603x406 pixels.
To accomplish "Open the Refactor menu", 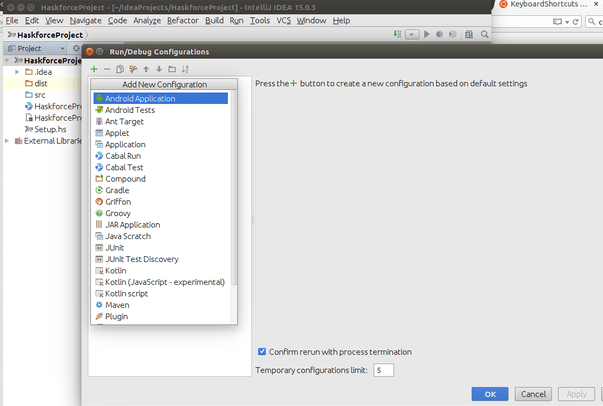I will click(183, 20).
